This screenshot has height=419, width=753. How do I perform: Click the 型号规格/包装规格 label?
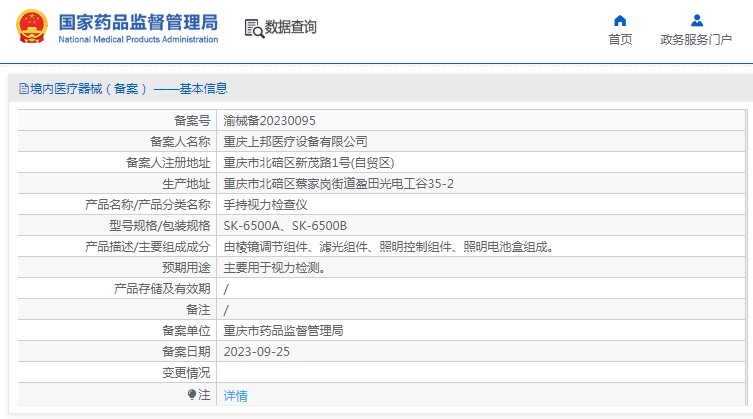click(160, 226)
